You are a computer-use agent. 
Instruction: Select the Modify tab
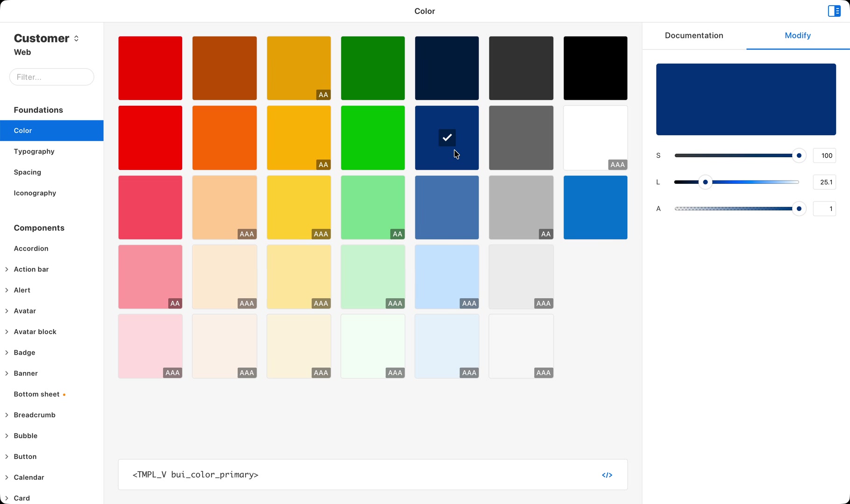[x=798, y=35]
